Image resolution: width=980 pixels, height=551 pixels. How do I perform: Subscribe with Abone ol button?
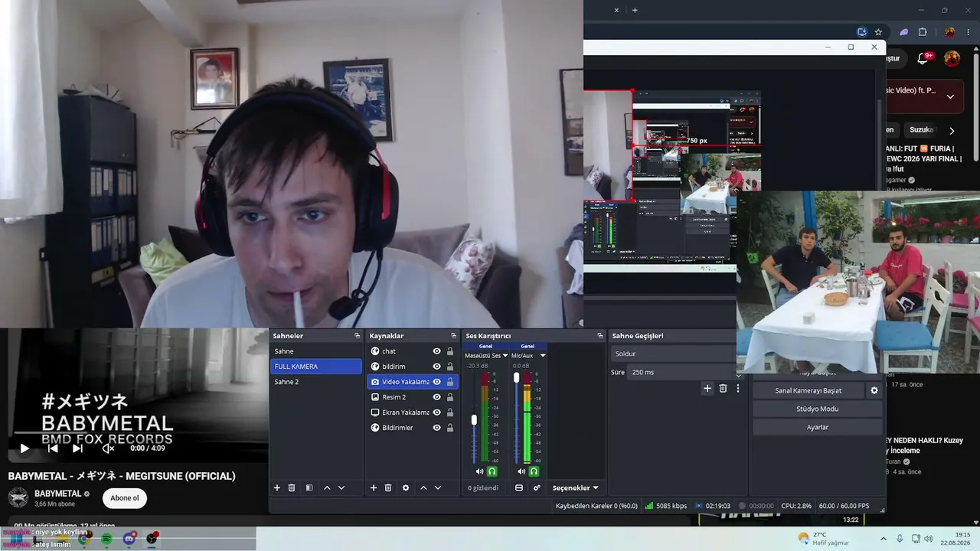(125, 498)
